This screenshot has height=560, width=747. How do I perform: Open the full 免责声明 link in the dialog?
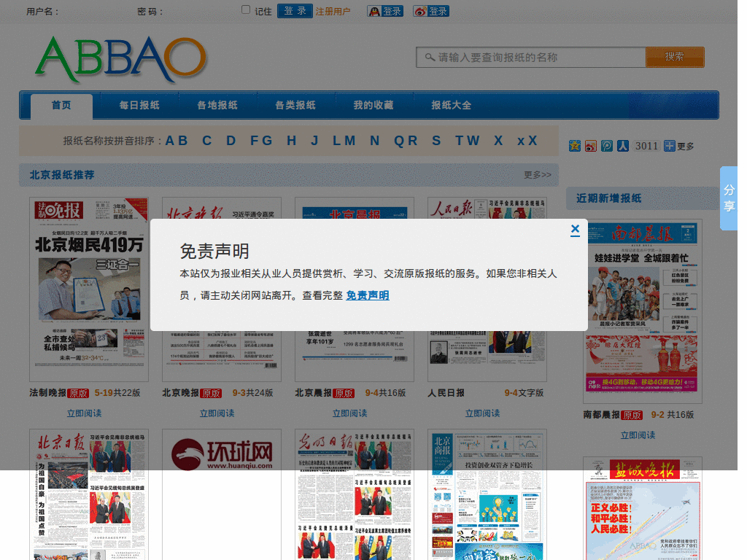(368, 295)
